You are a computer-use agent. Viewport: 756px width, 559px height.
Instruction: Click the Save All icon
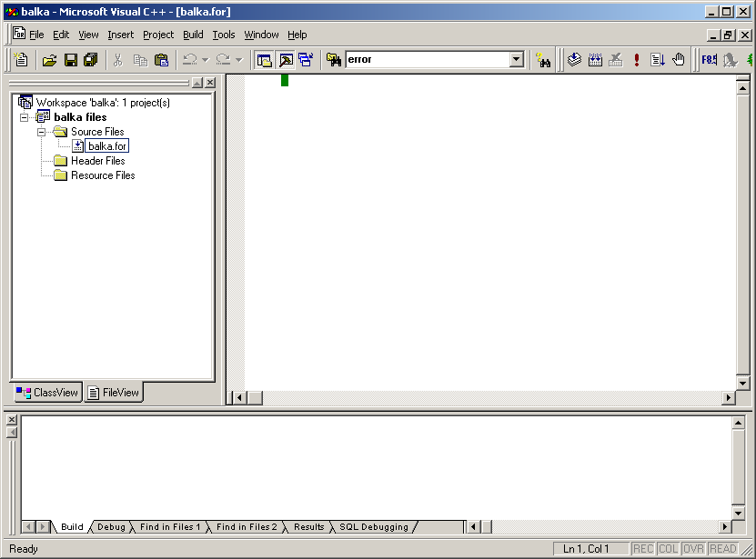[90, 60]
